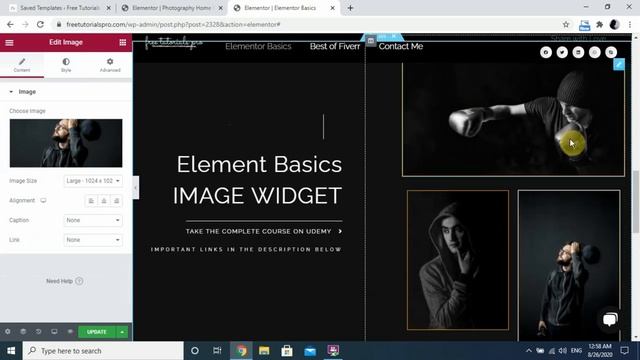Open the widgets grid panel
Viewport: 640px width, 360px height.
tap(122, 42)
